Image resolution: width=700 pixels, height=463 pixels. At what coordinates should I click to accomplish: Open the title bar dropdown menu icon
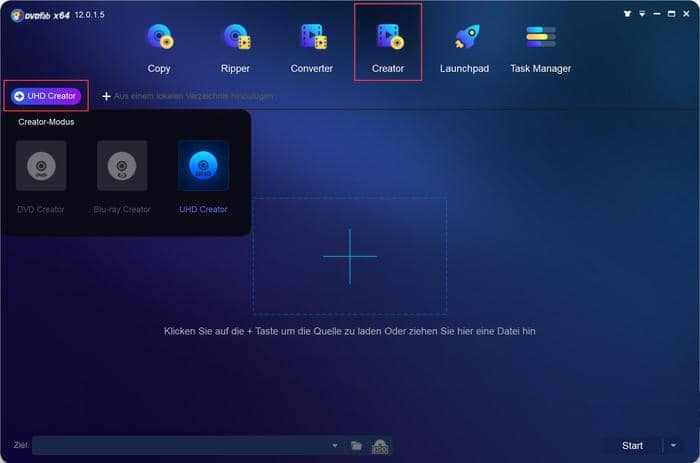[x=642, y=14]
